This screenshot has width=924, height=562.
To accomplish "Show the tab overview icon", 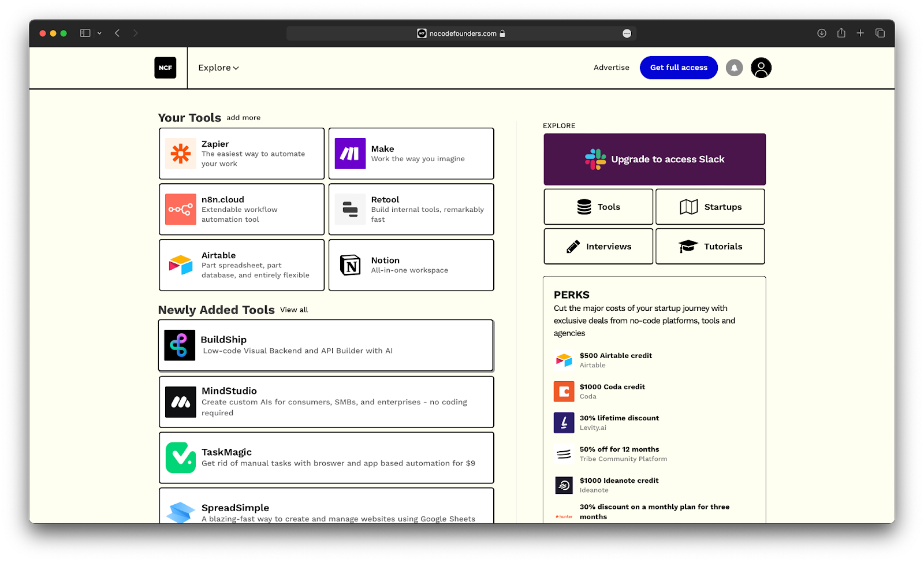I will pyautogui.click(x=880, y=34).
